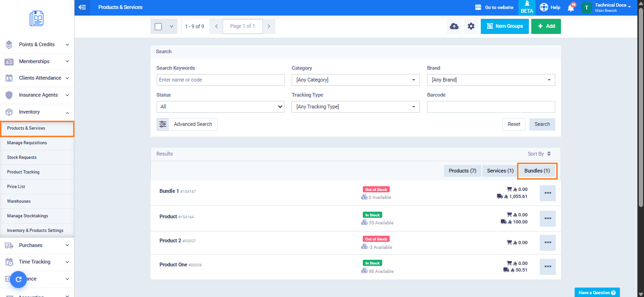Click the green Add button
The width and height of the screenshot is (644, 297).
click(546, 26)
